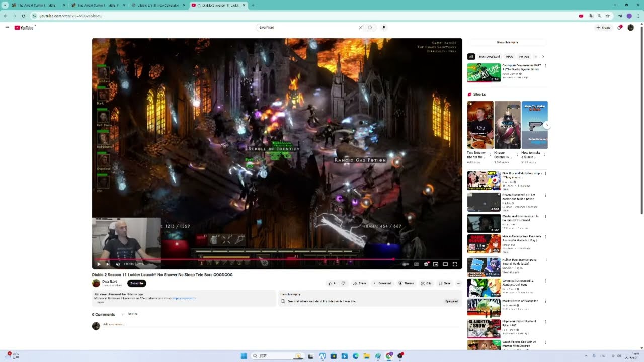This screenshot has height=362, width=644.
Task: Clear the search text with X
Action: click(x=361, y=27)
